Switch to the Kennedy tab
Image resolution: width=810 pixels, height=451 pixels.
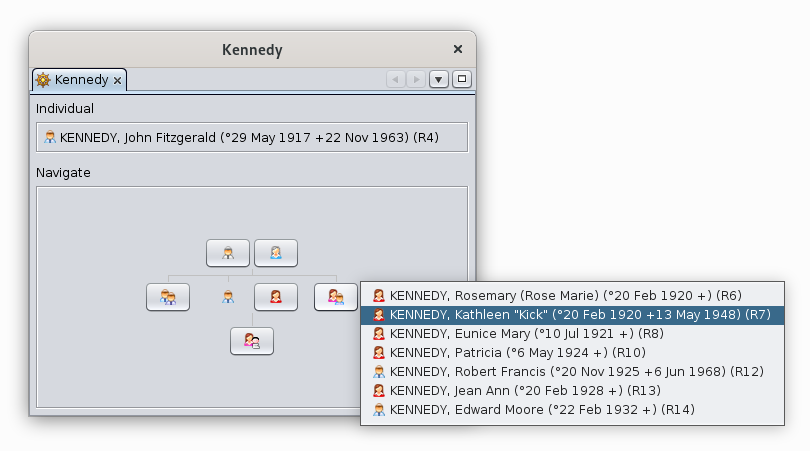(x=79, y=80)
